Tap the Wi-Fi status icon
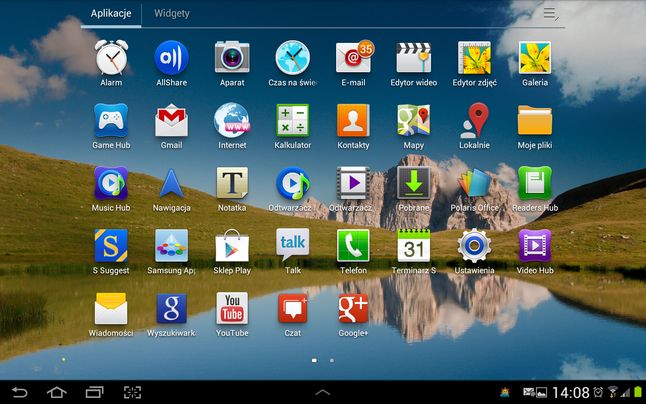The width and height of the screenshot is (646, 404). 613,392
